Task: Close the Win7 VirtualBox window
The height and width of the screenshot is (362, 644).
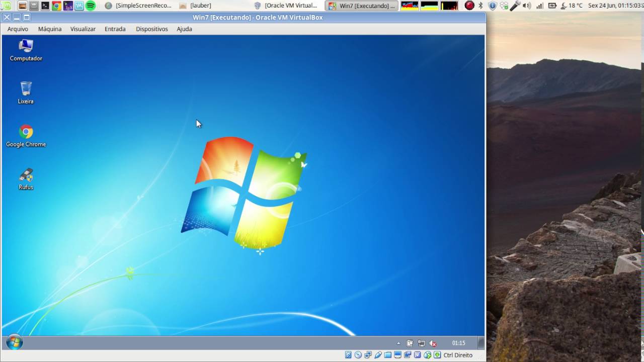Action: pyautogui.click(x=7, y=18)
